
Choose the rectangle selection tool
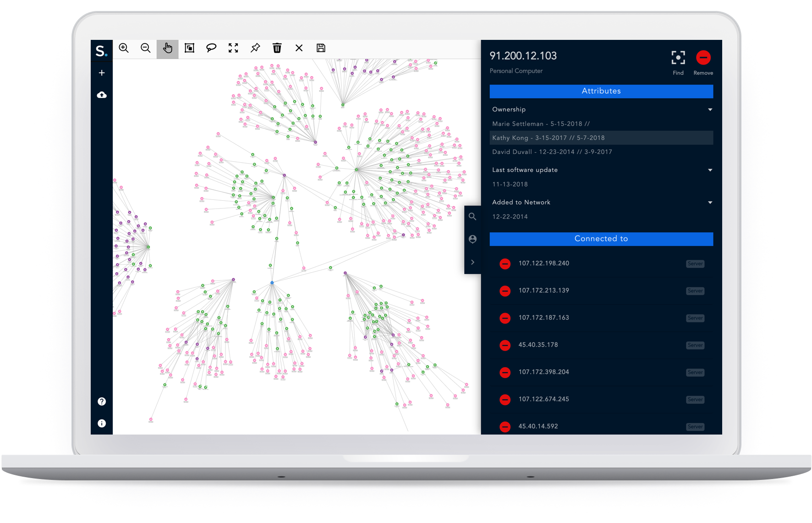coord(189,48)
